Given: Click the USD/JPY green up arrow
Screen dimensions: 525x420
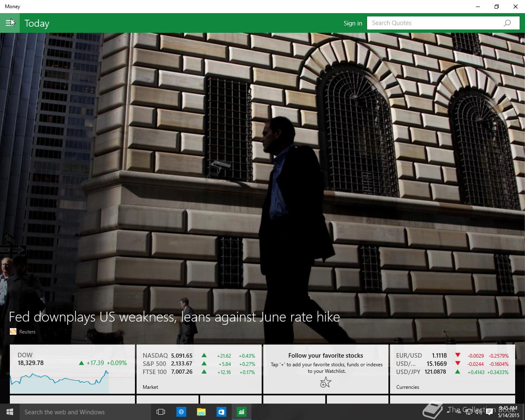Looking at the screenshot, I should (458, 372).
